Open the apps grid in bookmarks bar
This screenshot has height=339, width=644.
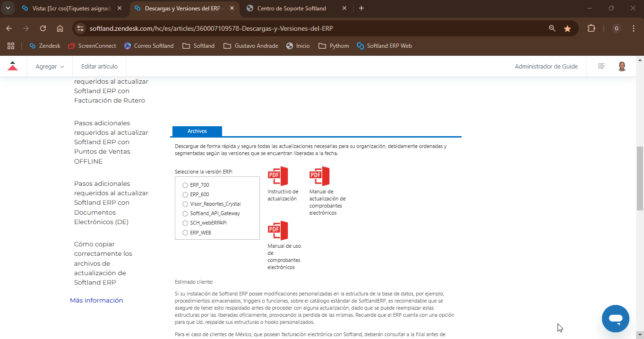click(10, 46)
